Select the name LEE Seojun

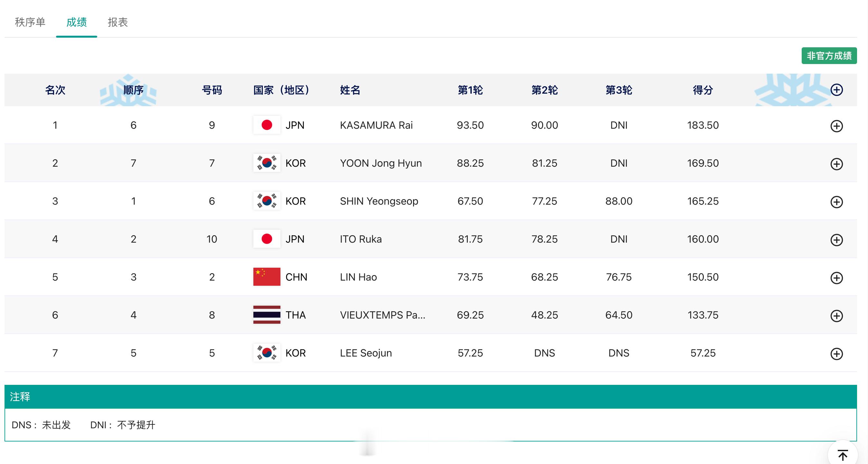click(366, 353)
